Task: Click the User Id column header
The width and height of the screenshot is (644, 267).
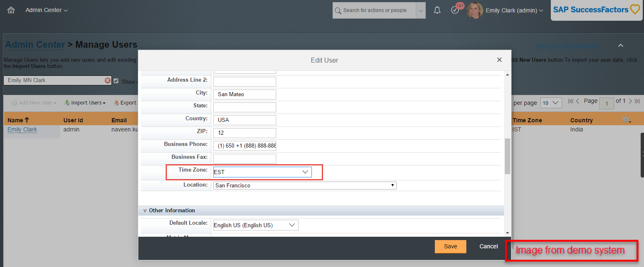Action: tap(73, 120)
